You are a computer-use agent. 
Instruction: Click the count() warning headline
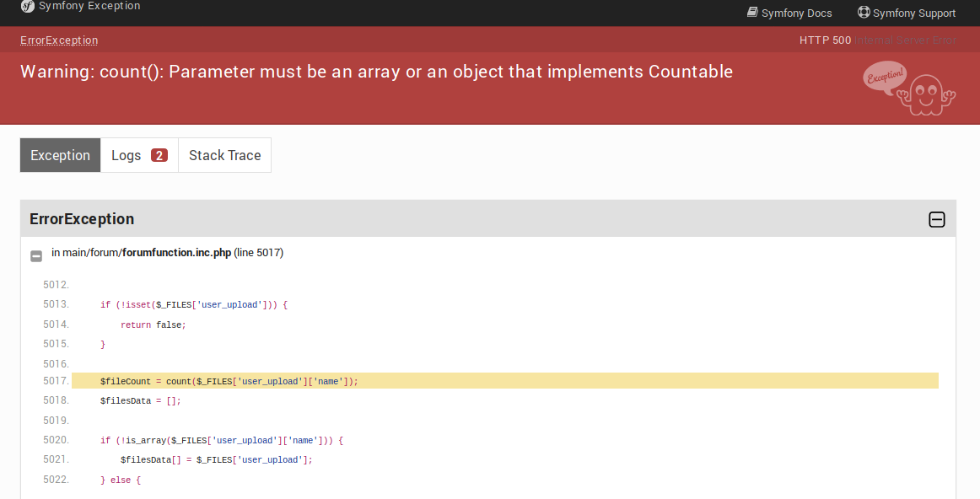point(376,72)
